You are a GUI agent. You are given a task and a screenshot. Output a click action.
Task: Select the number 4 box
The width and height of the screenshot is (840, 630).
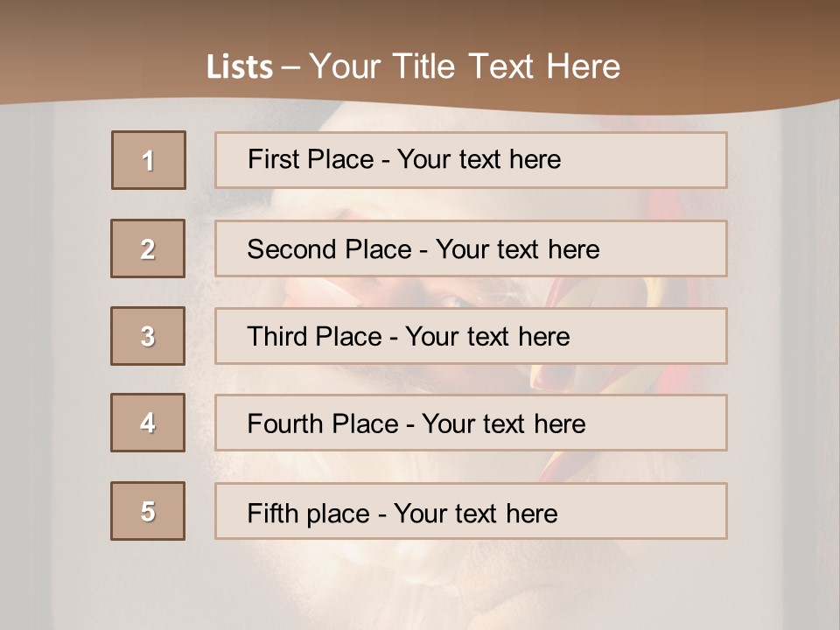148,423
